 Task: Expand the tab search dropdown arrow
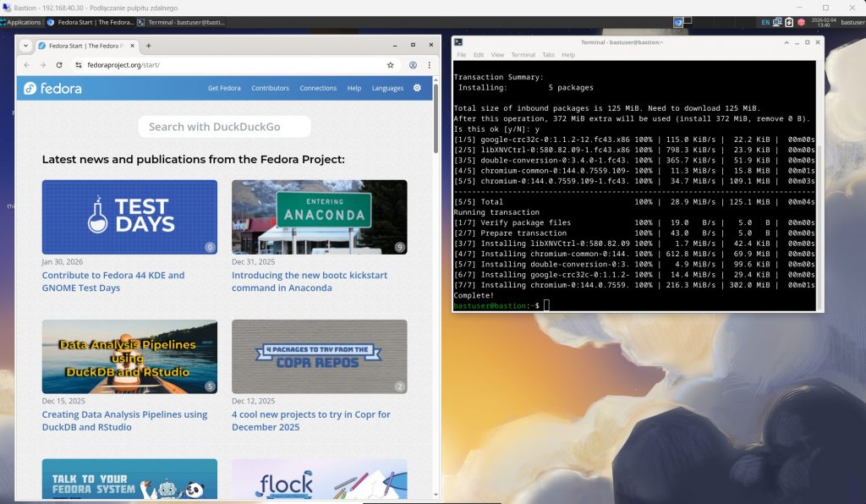tap(25, 45)
